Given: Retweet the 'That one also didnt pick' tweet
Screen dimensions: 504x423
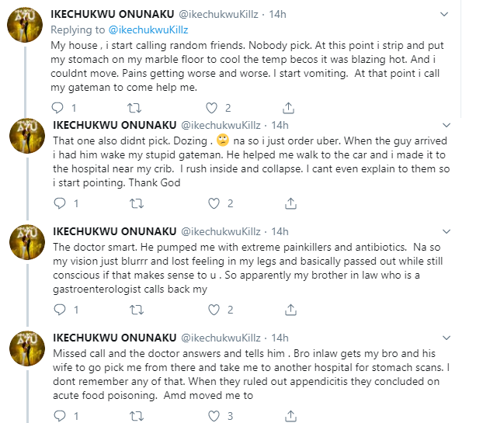Looking at the screenshot, I should tap(137, 203).
